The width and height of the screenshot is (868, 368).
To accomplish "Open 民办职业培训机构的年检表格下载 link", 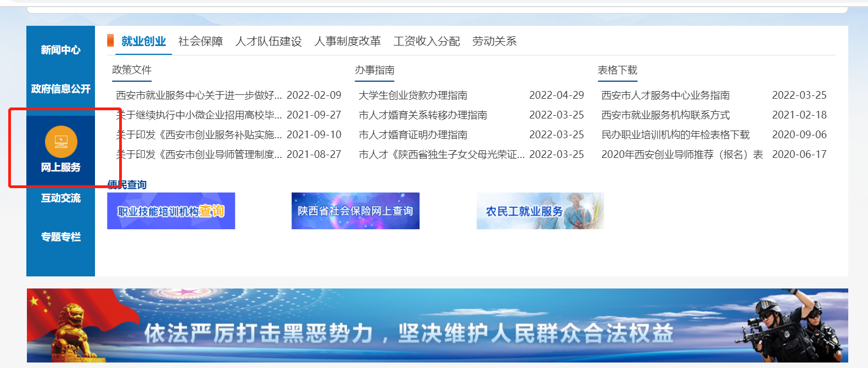I will coord(675,135).
